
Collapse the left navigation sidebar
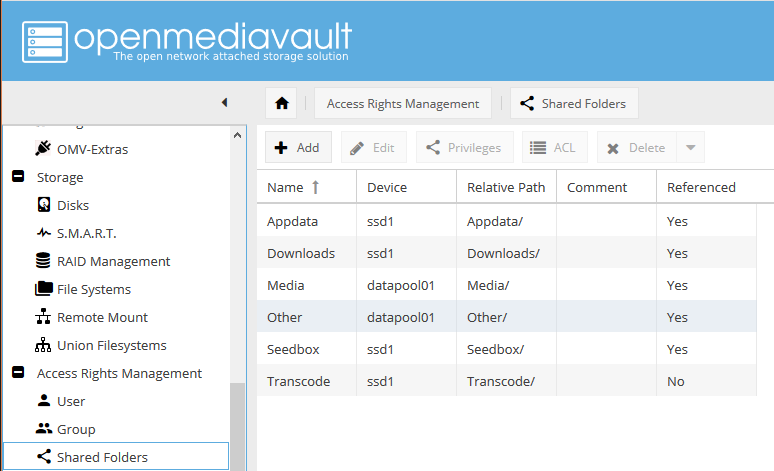click(x=224, y=102)
